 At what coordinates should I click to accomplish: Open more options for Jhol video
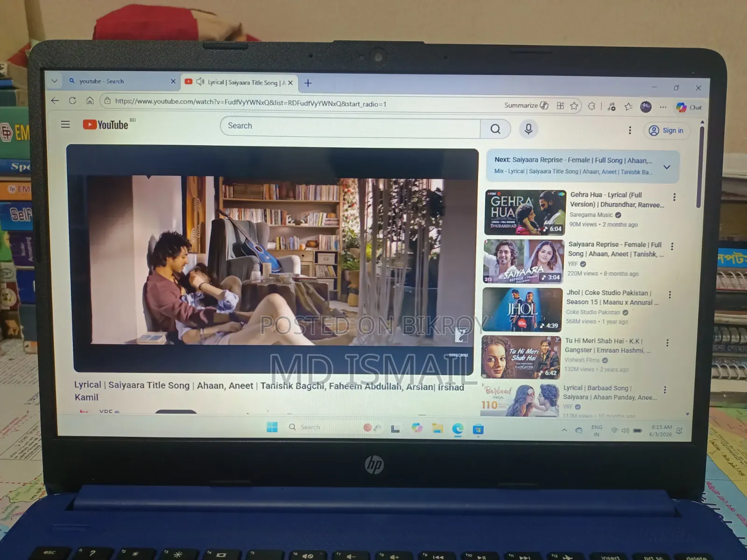click(x=669, y=295)
